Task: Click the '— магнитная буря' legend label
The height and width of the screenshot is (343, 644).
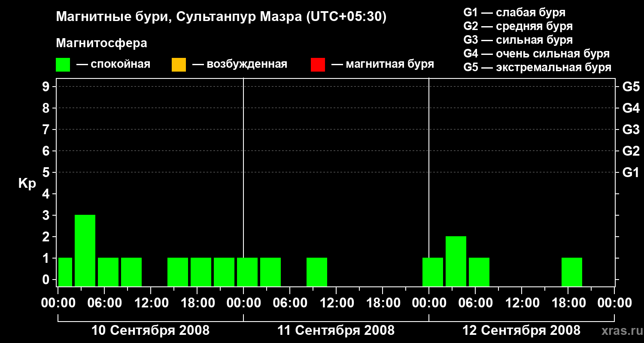Action: click(x=383, y=65)
